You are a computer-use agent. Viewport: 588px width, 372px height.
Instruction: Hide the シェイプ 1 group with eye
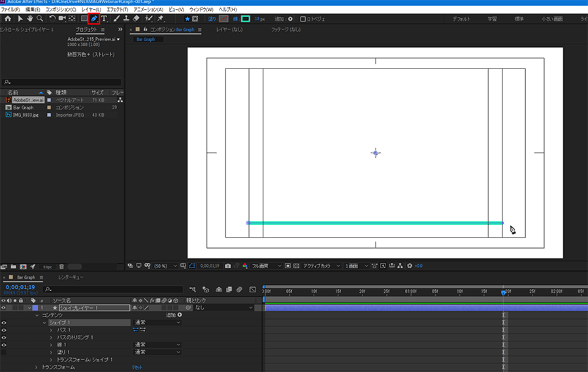pos(4,322)
